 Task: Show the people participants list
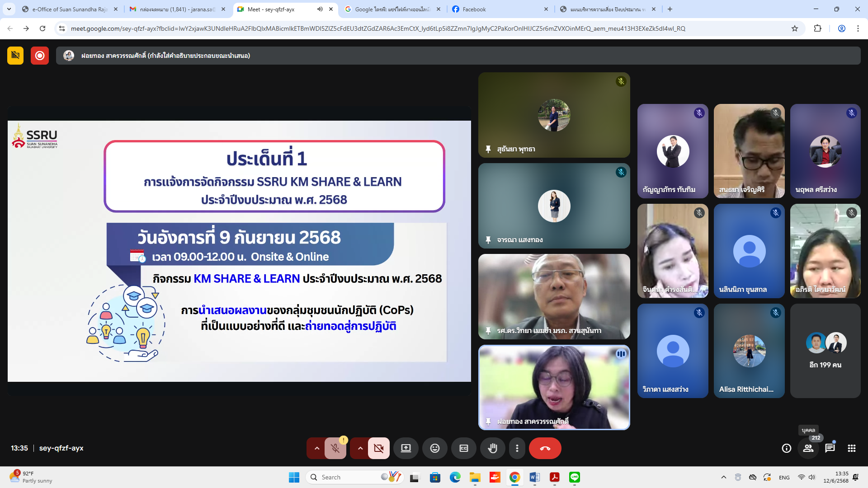pyautogui.click(x=808, y=448)
